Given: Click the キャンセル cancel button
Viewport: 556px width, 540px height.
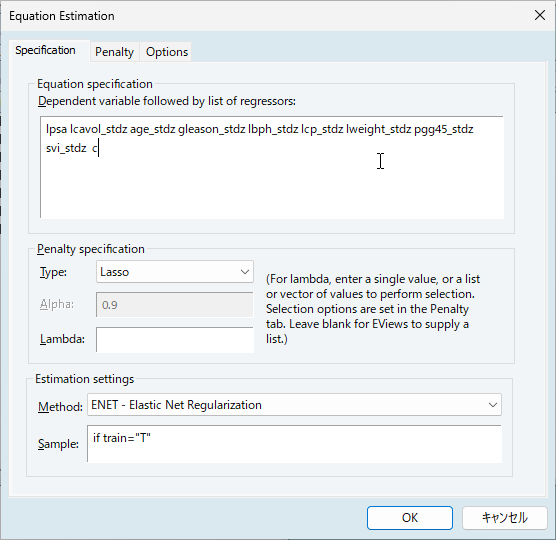Looking at the screenshot, I should (x=504, y=518).
